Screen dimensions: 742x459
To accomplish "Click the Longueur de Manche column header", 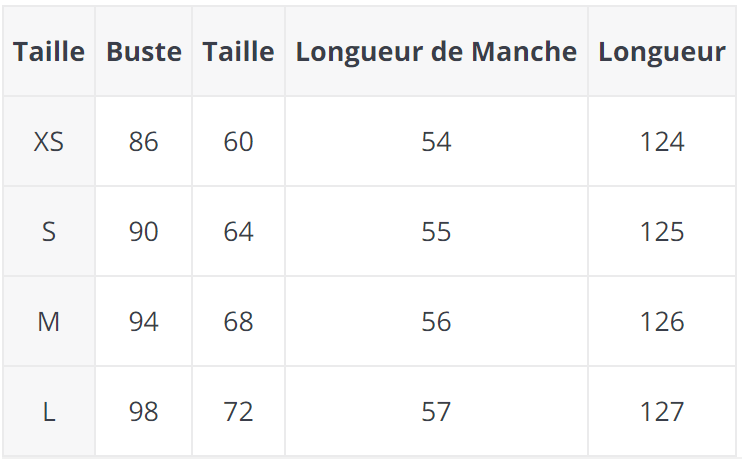I will [436, 52].
